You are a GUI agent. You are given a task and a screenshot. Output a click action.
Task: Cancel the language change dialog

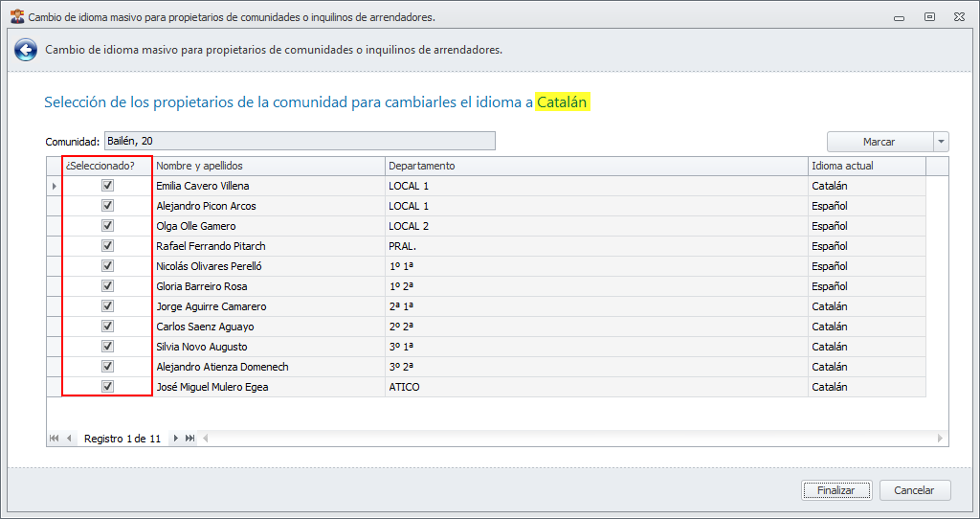click(x=914, y=490)
